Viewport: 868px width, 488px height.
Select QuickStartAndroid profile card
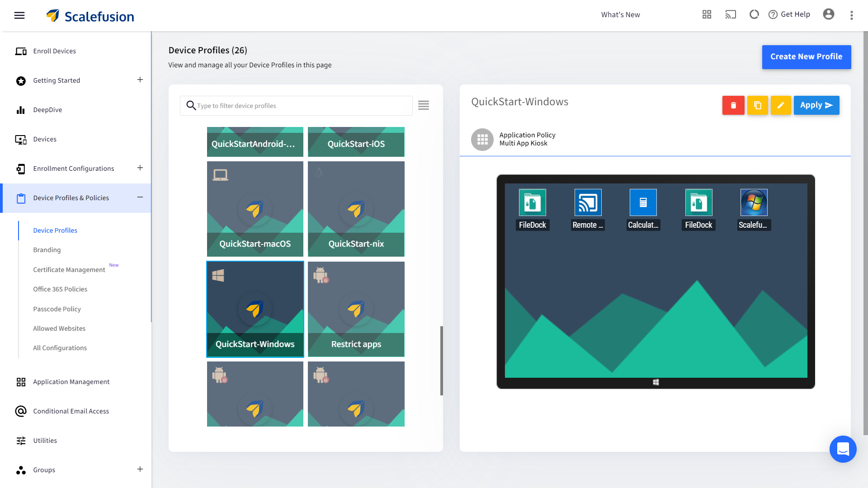tap(255, 142)
